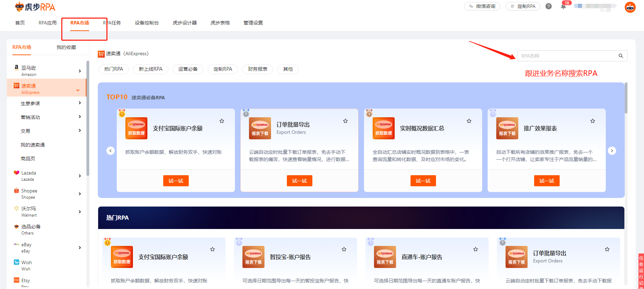Select the Wish platform entry
644x289 pixels.
[47, 265]
